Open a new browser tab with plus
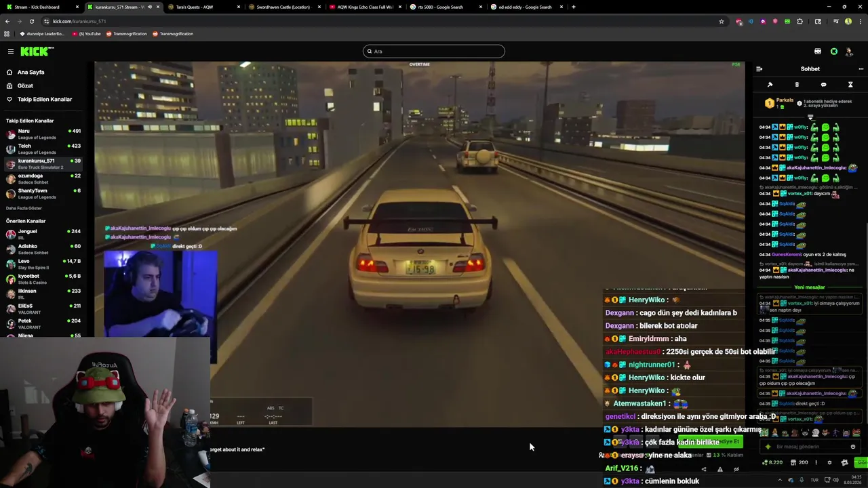 coord(574,7)
